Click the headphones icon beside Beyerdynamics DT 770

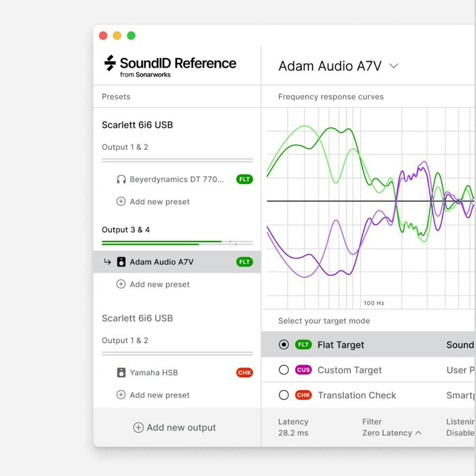click(x=121, y=179)
